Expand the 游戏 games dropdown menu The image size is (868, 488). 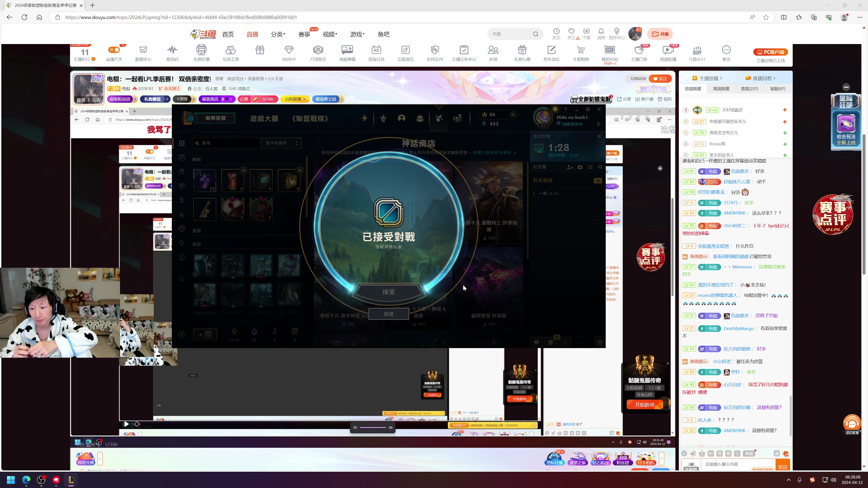pos(357,34)
